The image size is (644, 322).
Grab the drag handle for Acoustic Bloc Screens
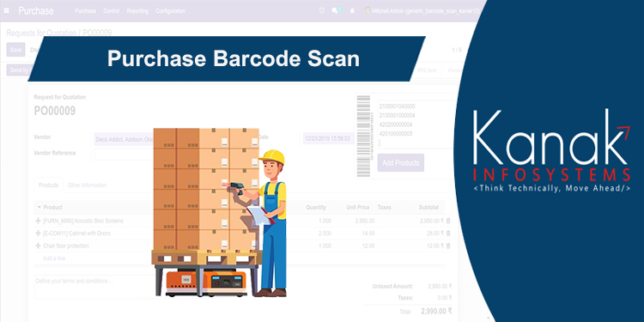(x=38, y=221)
